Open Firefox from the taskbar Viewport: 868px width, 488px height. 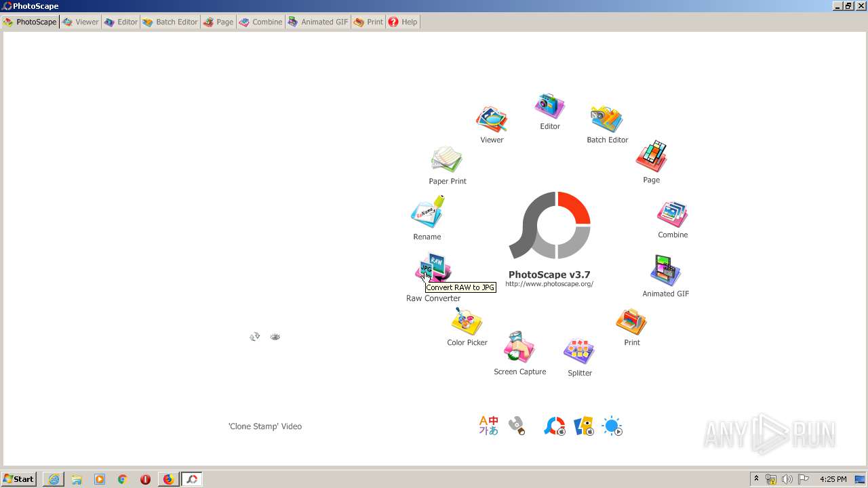click(x=168, y=479)
